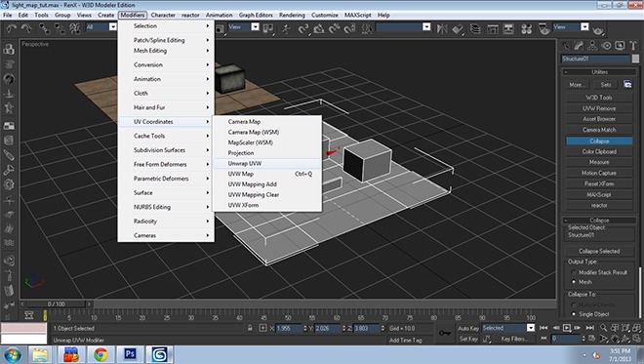Screen dimensions: 644x364
Task: Open the MAXScript menu bar item
Action: click(x=357, y=16)
